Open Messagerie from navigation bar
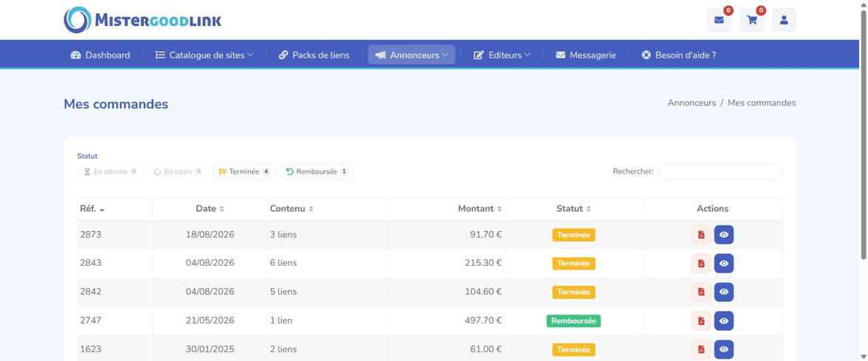Viewport: 868px width, 361px height. pyautogui.click(x=586, y=55)
